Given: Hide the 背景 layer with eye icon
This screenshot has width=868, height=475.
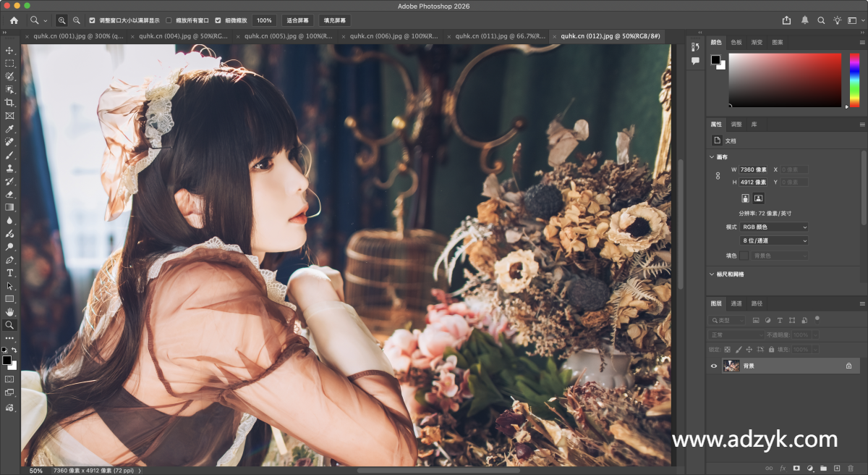Looking at the screenshot, I should click(714, 366).
